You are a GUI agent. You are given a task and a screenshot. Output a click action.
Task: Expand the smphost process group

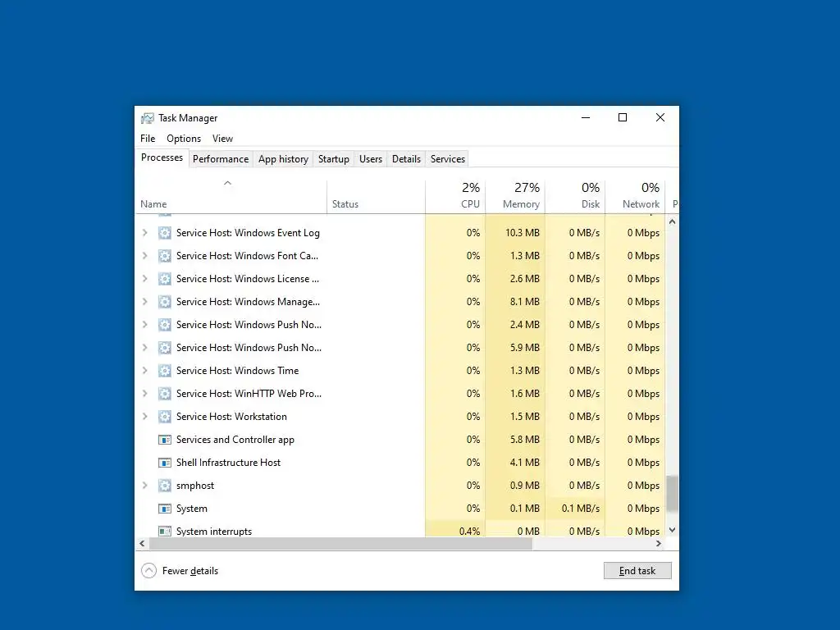[144, 486]
